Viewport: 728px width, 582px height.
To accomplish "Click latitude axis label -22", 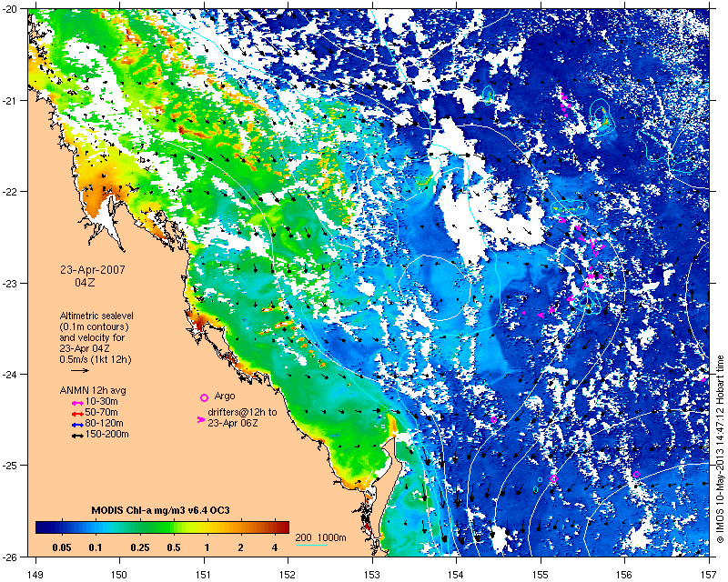I will click(12, 192).
